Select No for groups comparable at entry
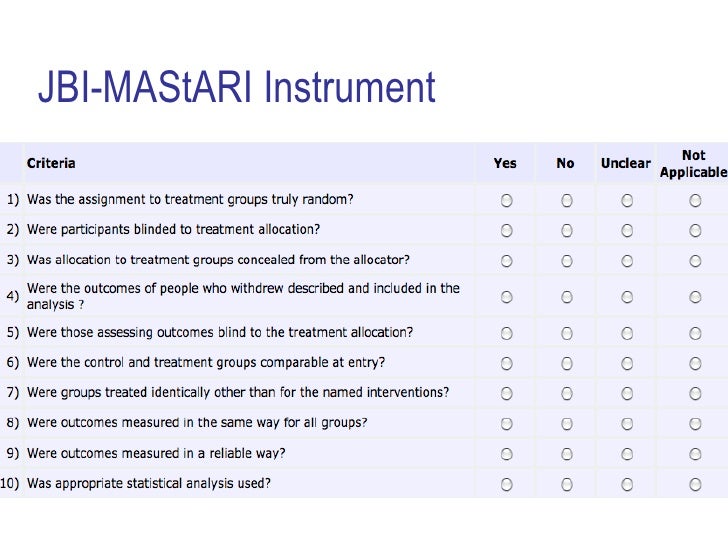This screenshot has width=728, height=546. [x=566, y=363]
